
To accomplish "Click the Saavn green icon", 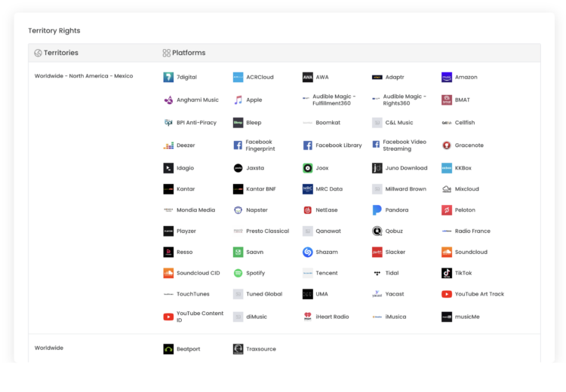I will 238,252.
